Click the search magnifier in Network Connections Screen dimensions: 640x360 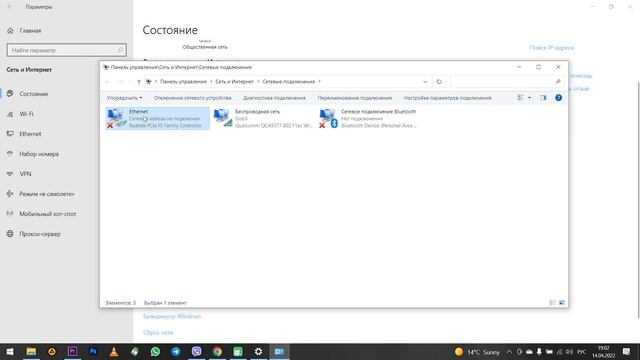point(558,82)
